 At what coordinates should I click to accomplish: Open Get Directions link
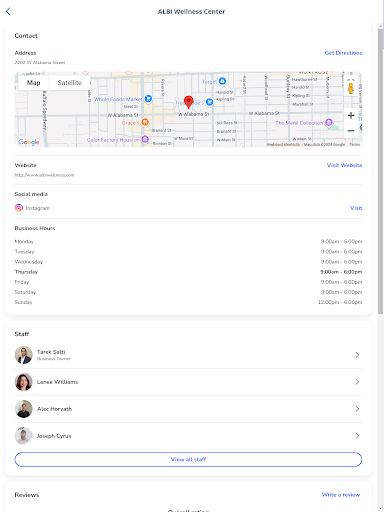coord(343,53)
